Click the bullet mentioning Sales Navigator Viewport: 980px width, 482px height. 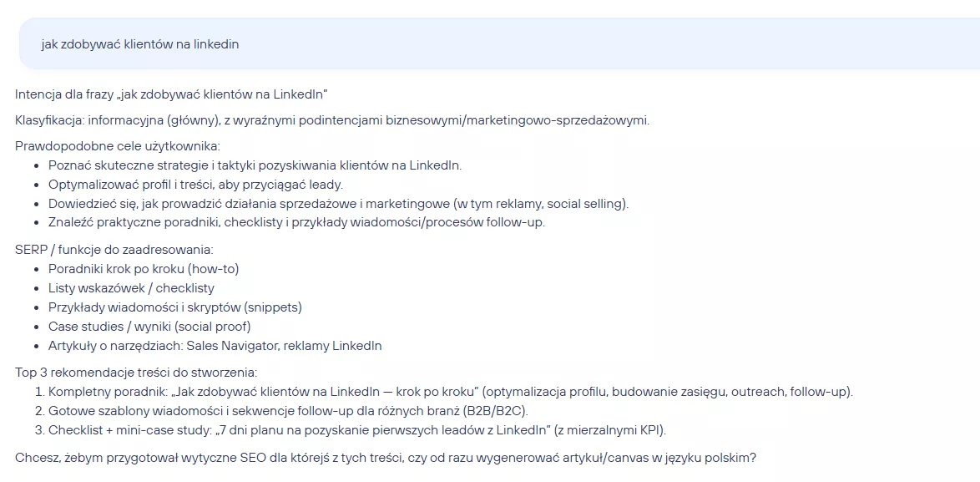coord(215,346)
